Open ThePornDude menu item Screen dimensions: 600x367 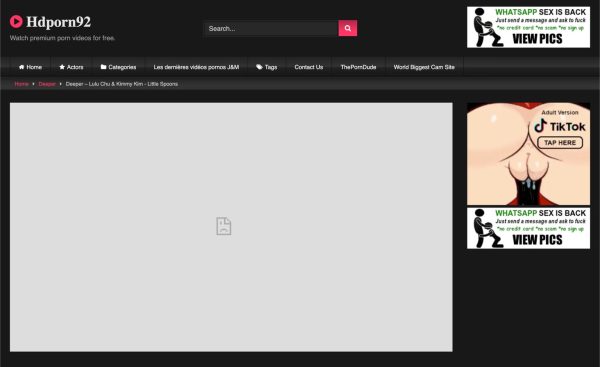358,67
